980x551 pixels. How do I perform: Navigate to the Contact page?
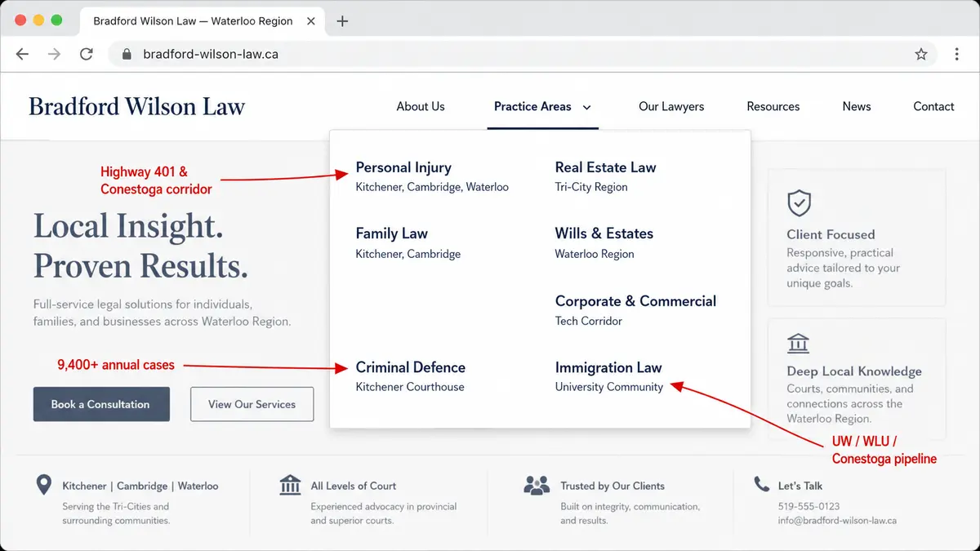pos(933,106)
